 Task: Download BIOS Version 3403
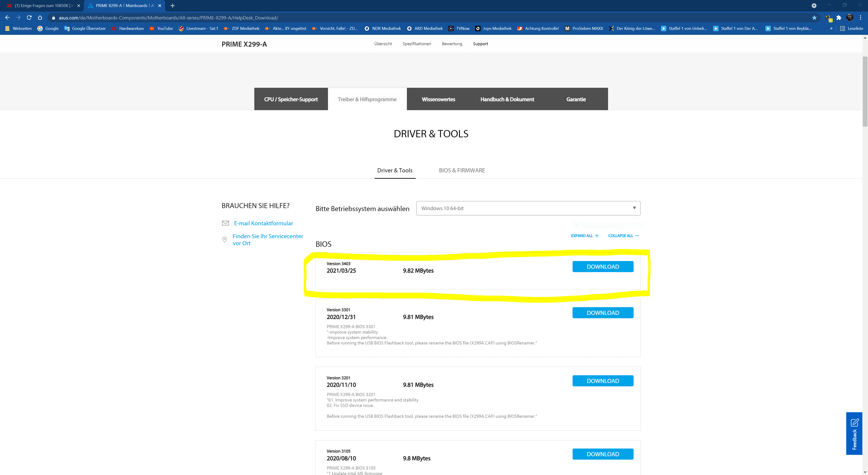[602, 267]
